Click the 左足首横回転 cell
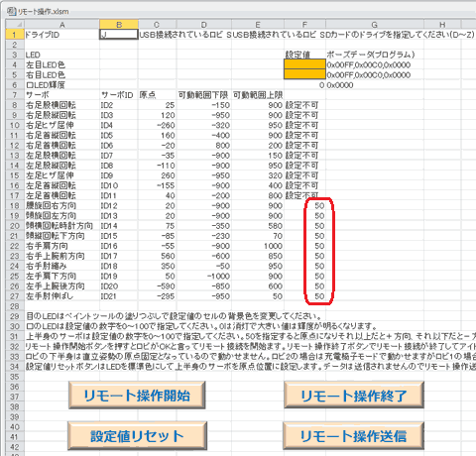The width and height of the screenshot is (476, 456). (x=61, y=195)
